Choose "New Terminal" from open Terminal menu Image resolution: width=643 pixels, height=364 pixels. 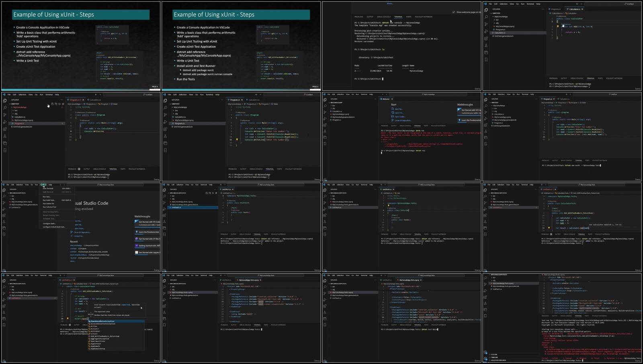[x=48, y=188]
